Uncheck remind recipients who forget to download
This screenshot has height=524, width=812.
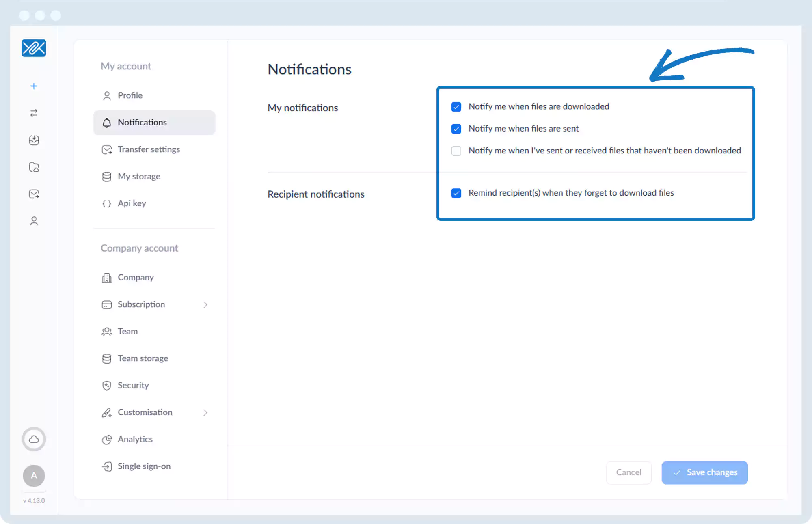pos(456,193)
